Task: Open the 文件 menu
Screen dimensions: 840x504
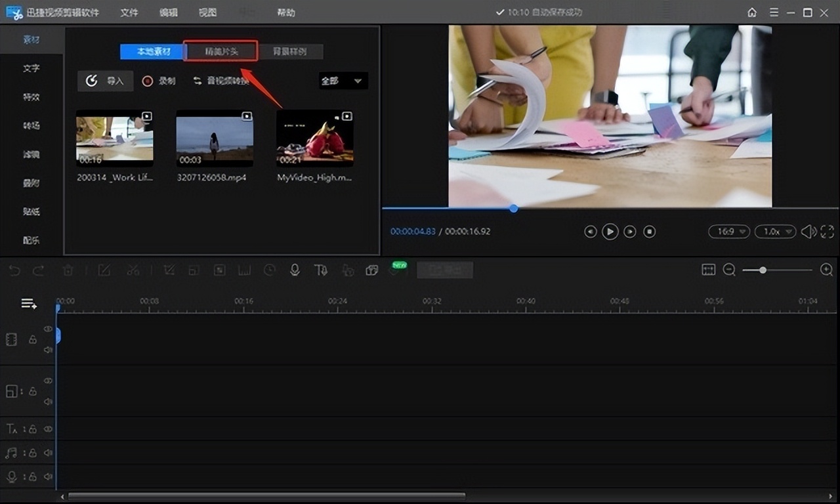Action: [129, 12]
